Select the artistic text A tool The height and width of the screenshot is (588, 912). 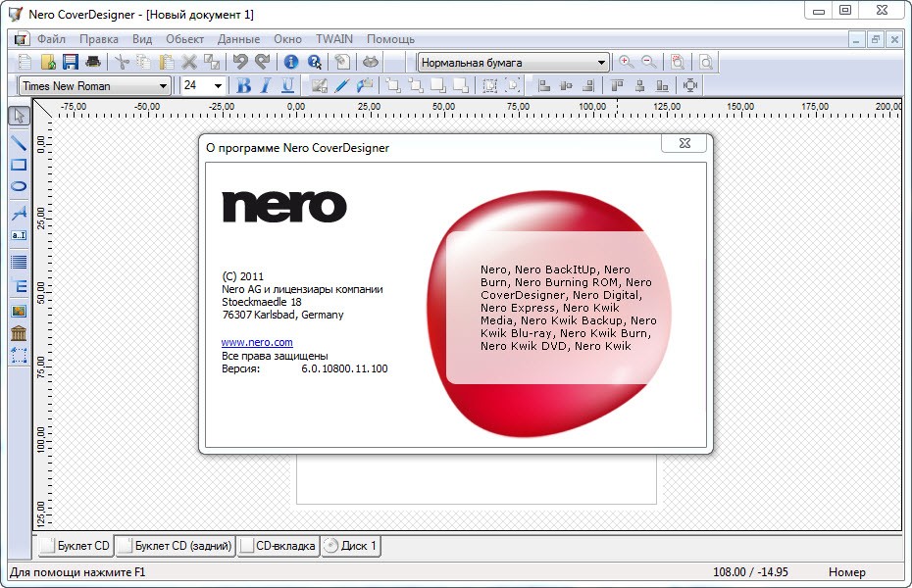[x=19, y=213]
